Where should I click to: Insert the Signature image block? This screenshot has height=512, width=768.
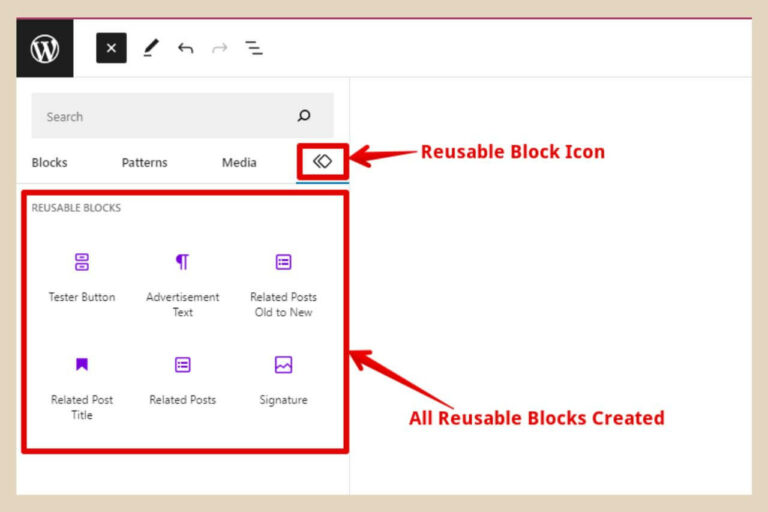[283, 365]
